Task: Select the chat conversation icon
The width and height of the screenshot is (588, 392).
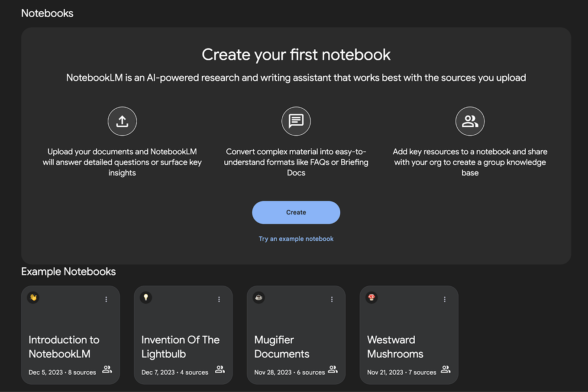Action: 296,121
